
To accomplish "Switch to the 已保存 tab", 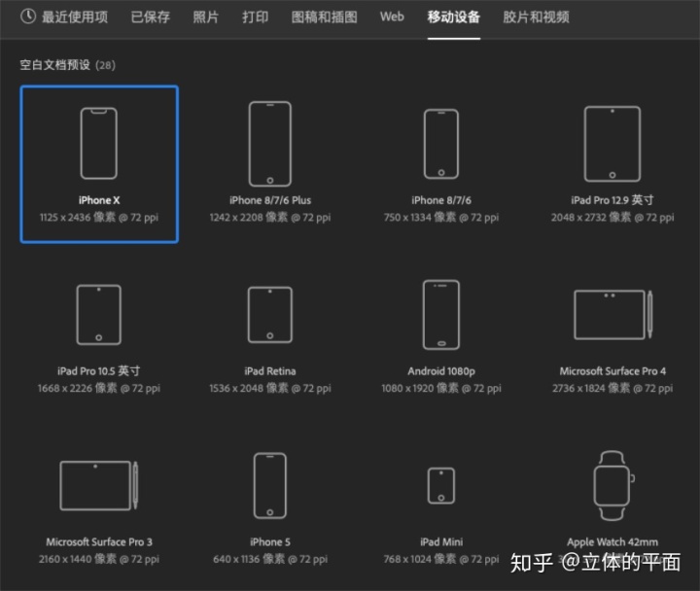I will tap(151, 17).
